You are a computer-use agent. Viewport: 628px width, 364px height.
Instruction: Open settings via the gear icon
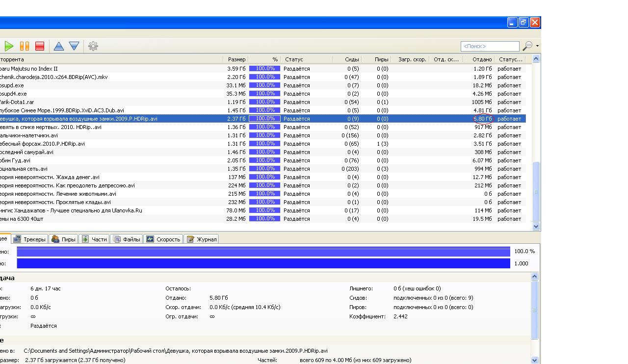coord(93,46)
